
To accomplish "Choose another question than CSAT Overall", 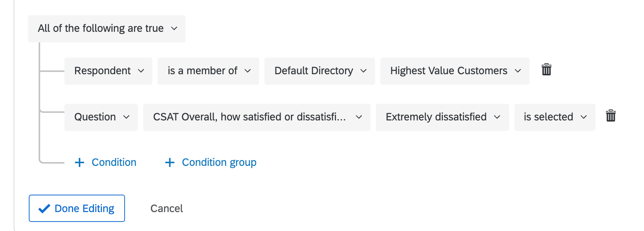I will [257, 117].
